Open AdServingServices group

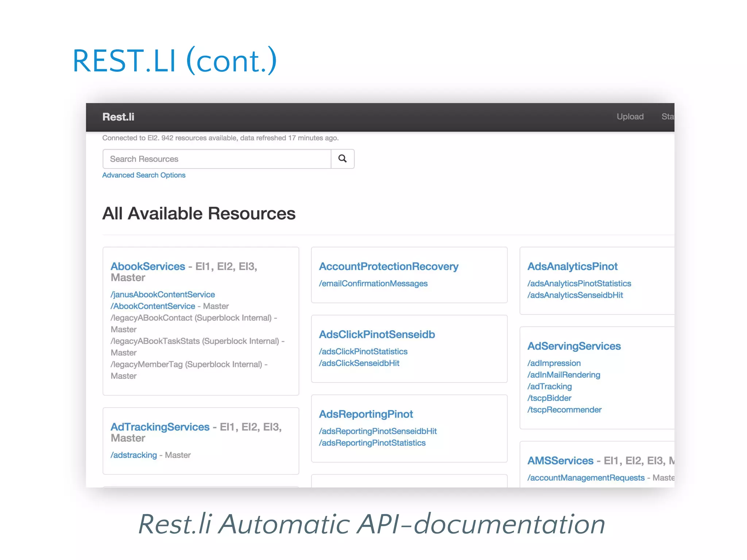(x=574, y=346)
